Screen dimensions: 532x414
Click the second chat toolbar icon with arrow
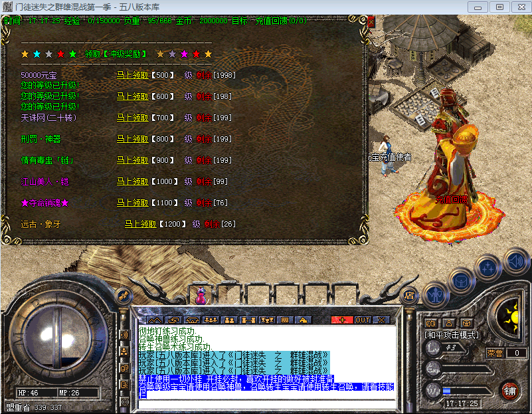174,320
